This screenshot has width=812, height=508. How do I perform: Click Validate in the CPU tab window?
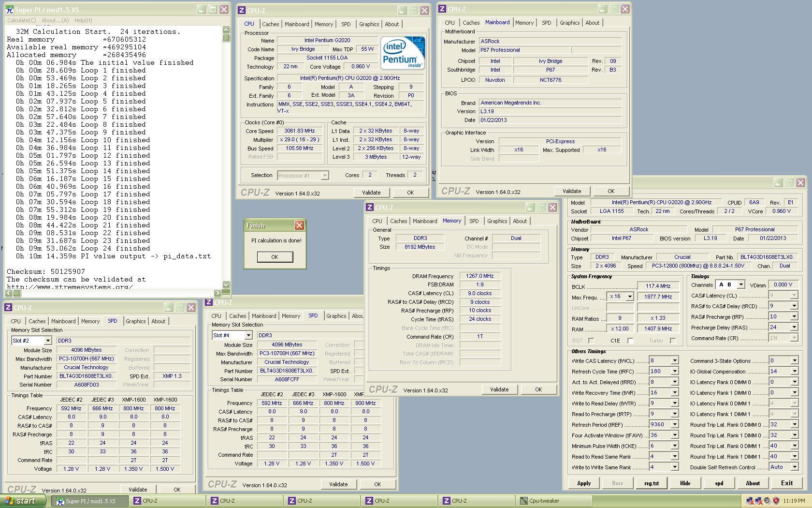tap(371, 193)
